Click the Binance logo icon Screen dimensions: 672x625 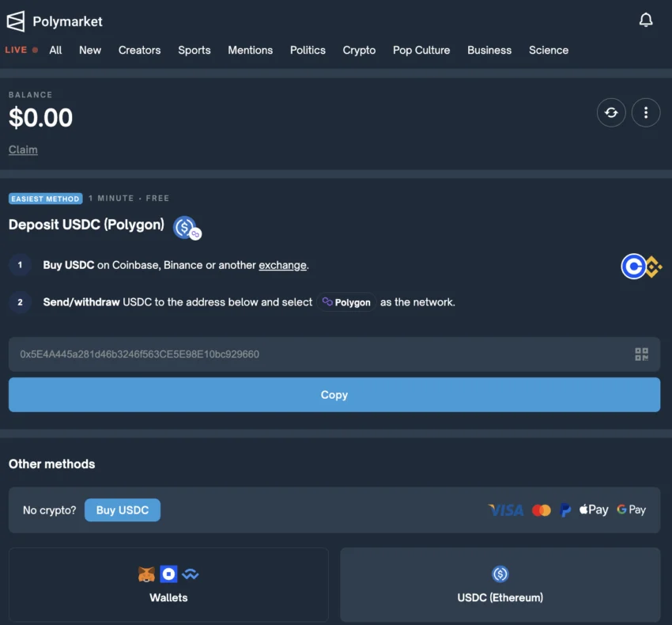[x=654, y=267]
